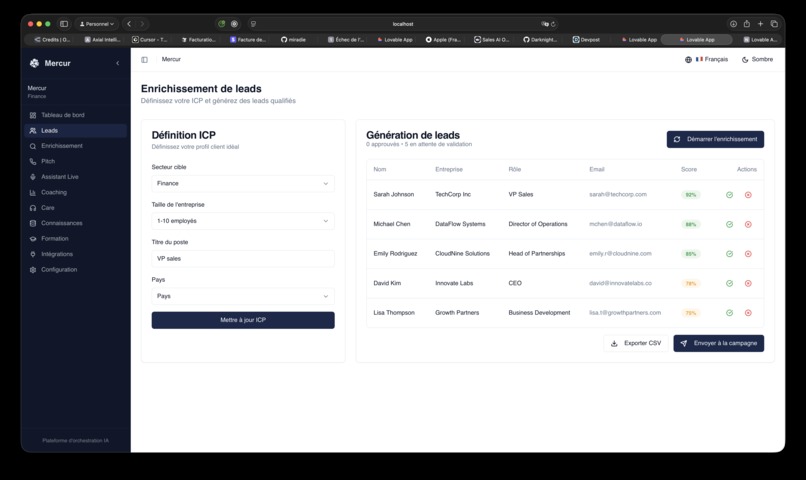
Task: Click the Innovate Labs company cell
Action: click(454, 283)
